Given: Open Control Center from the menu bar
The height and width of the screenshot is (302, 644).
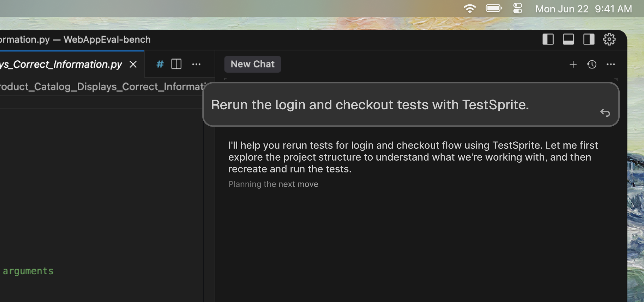Looking at the screenshot, I should click(x=518, y=8).
